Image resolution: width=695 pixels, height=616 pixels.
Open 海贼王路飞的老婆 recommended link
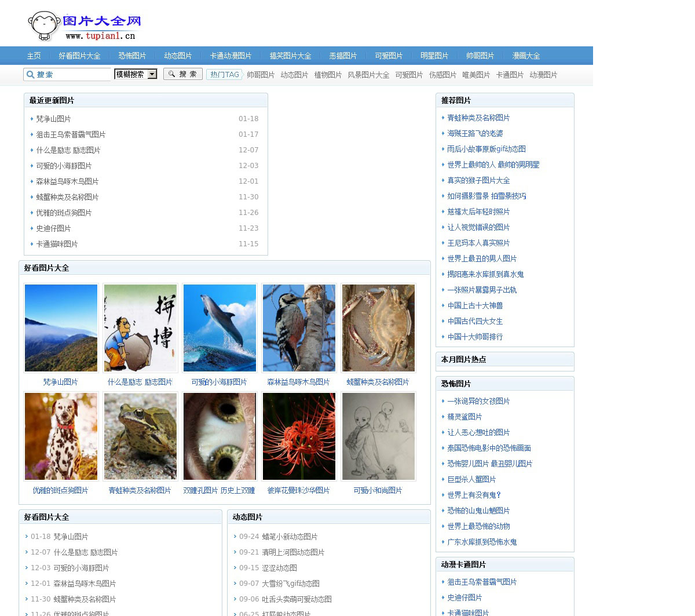pyautogui.click(x=475, y=133)
